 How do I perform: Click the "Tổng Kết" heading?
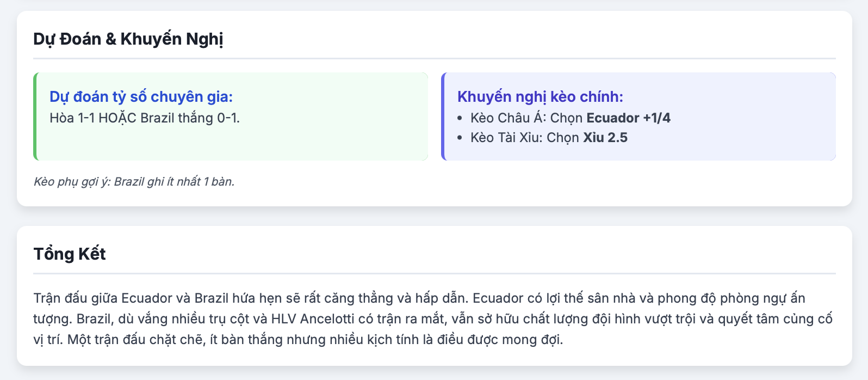70,254
